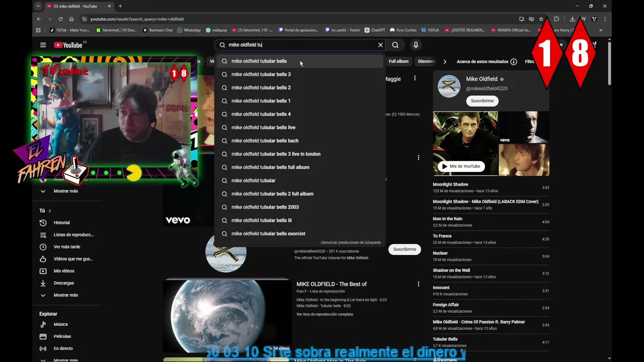Open a new Chrome tab
This screenshot has height=362, width=644.
click(x=120, y=6)
